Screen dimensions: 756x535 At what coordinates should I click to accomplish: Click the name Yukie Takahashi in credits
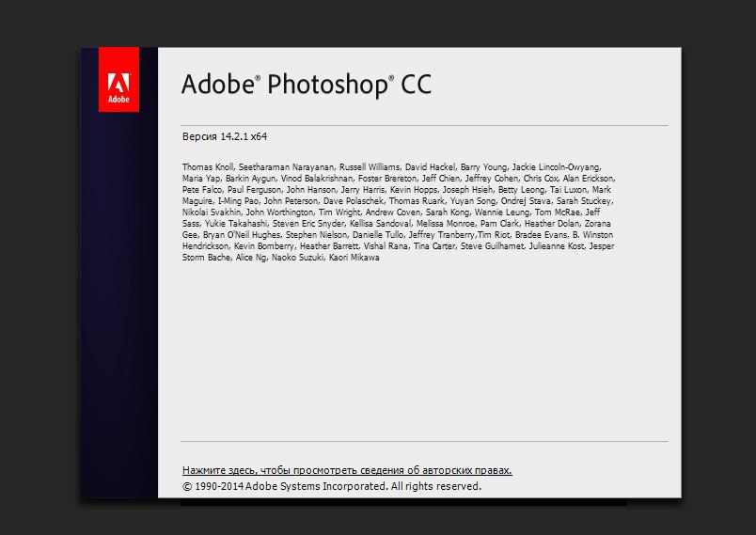(x=236, y=224)
